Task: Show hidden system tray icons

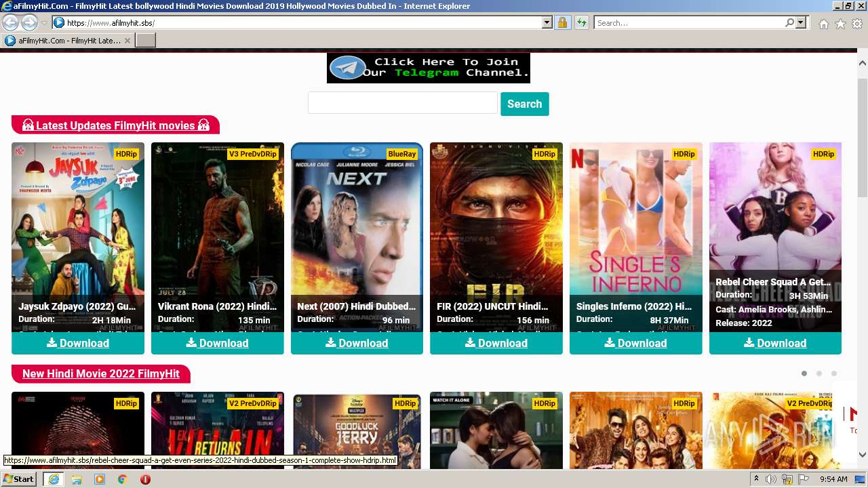Action: pos(756,479)
